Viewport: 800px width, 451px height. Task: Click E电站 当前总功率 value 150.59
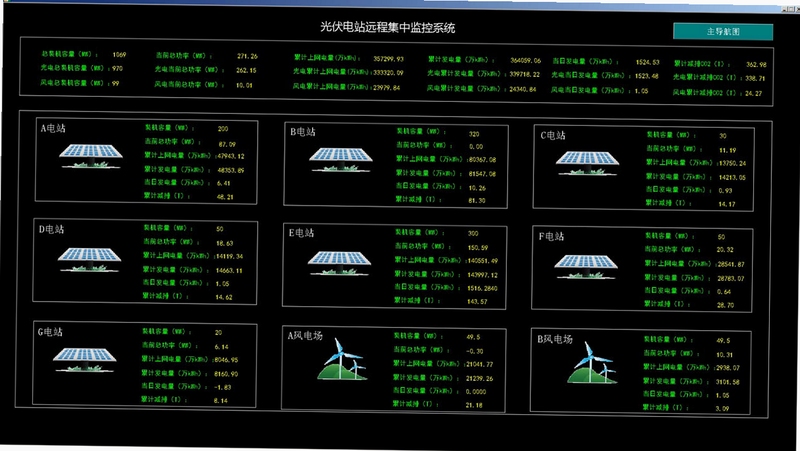click(x=478, y=247)
